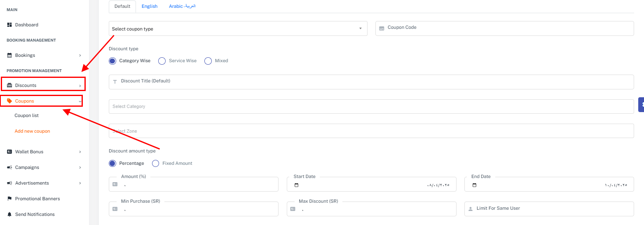Viewport: 644px width, 225px height.
Task: Choose the Mixed discount type option
Action: 208,61
